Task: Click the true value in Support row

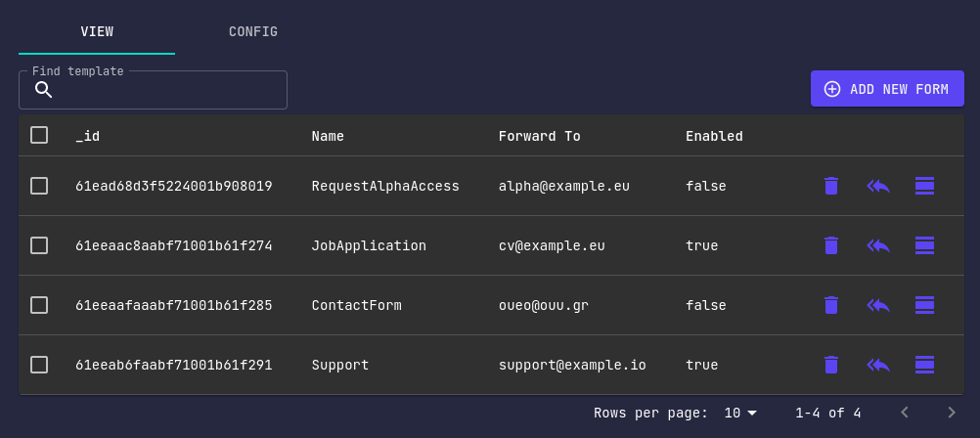Action: 702,365
